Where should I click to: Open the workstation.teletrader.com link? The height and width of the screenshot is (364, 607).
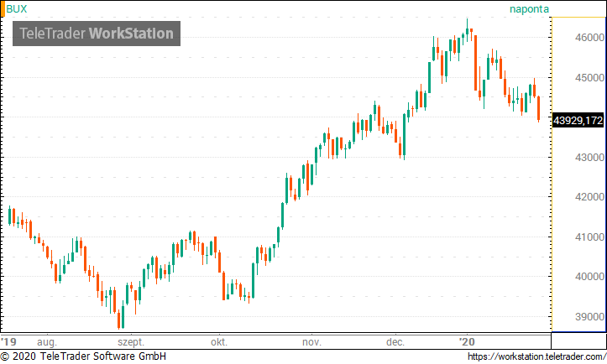536,356
